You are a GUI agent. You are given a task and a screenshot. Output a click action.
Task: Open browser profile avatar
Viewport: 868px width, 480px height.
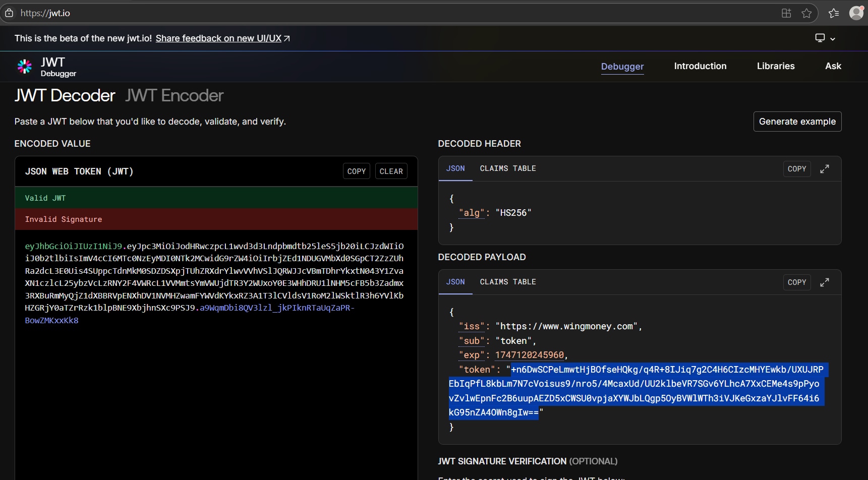tap(856, 13)
